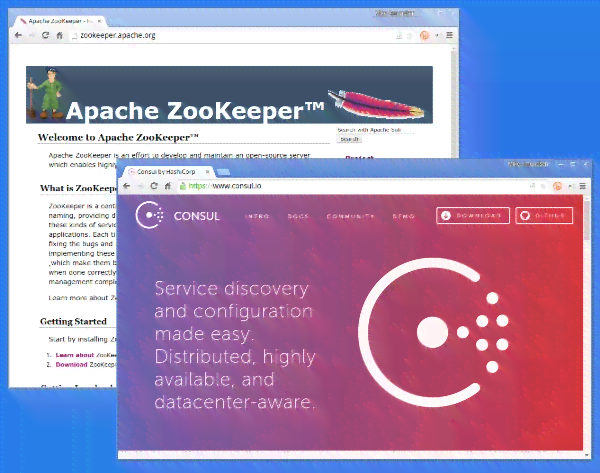
Task: Click the Search button on ZooKeeper page
Action: pyautogui.click(x=349, y=139)
